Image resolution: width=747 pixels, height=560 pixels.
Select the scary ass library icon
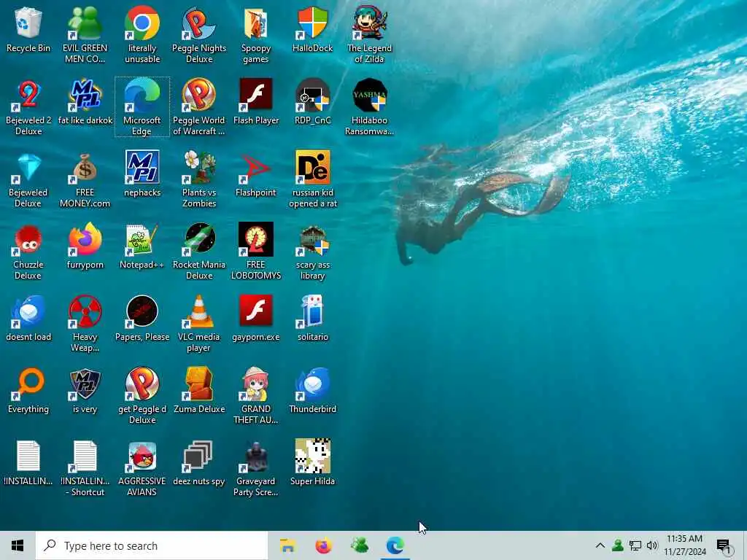(312, 252)
